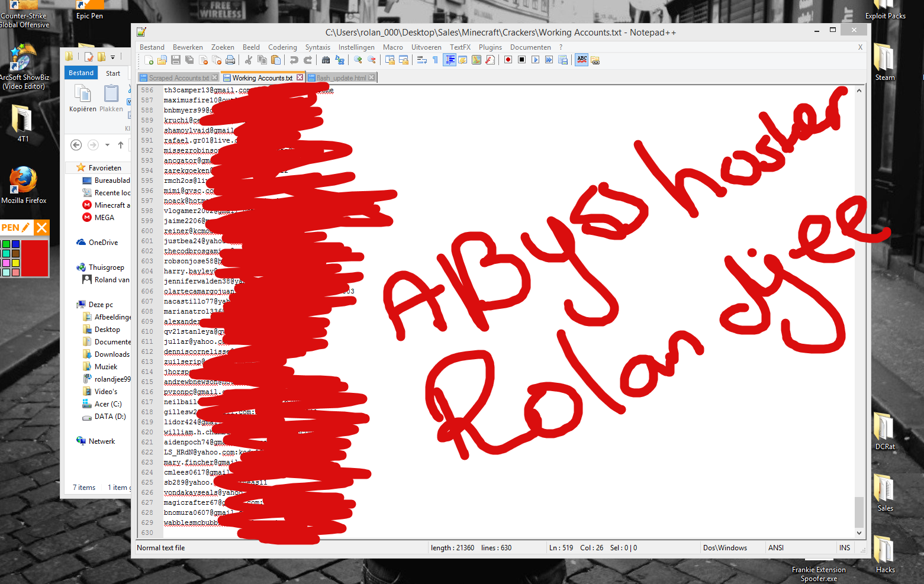Click Kopiëren button in Explorer ribbon
The image size is (924, 584).
click(82, 98)
